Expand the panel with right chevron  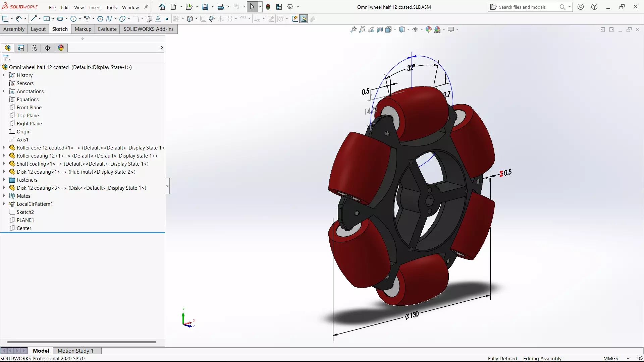pos(161,48)
